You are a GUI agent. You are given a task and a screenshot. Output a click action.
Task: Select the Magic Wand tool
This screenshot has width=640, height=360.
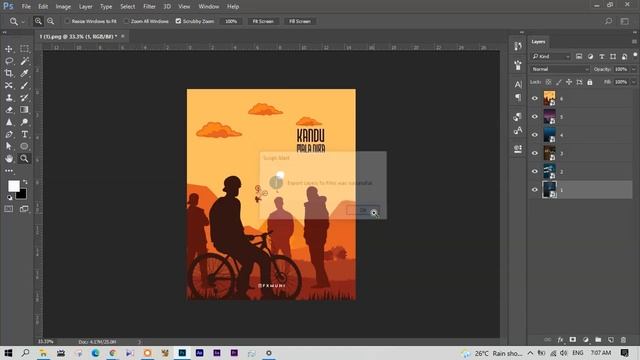[x=24, y=61]
